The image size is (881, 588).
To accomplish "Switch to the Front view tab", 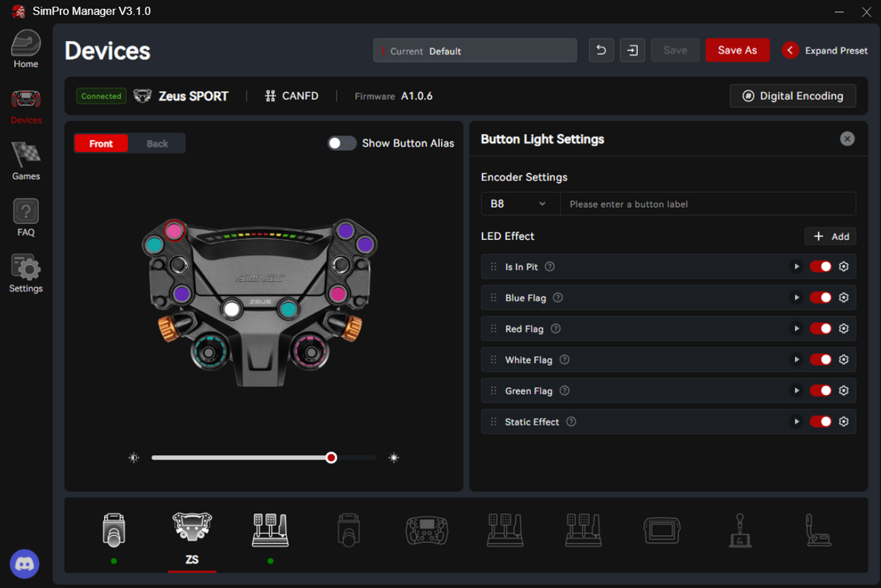I will pos(101,143).
